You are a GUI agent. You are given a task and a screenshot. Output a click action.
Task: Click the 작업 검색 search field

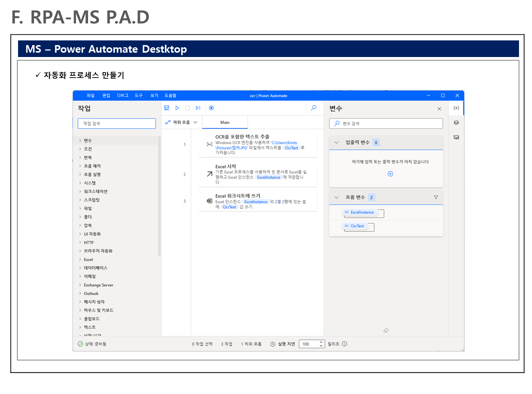(117, 123)
